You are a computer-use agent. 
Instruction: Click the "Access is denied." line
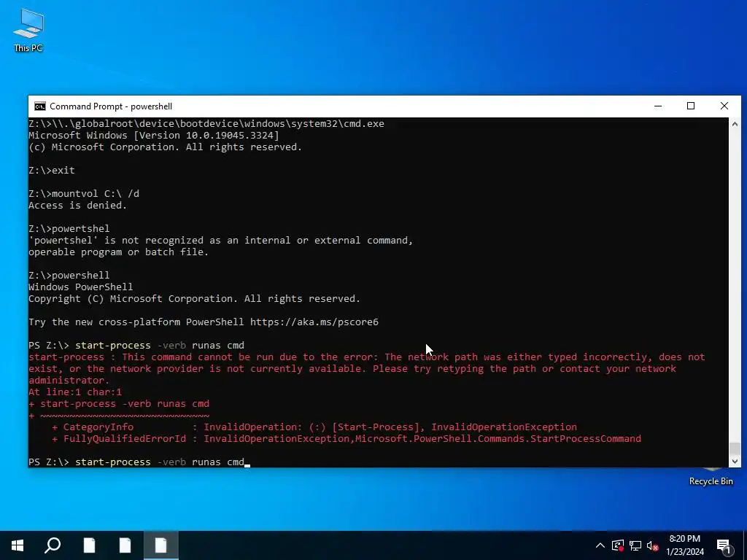[77, 205]
